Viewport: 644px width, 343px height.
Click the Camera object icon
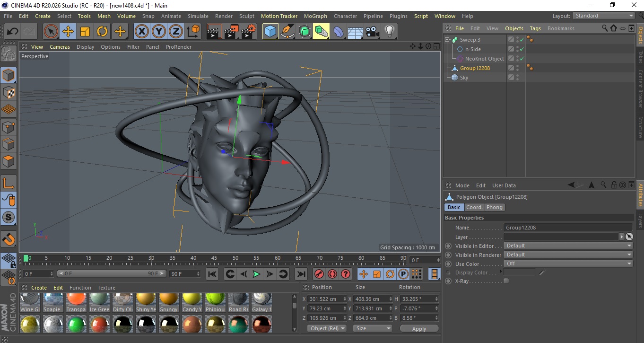click(x=372, y=32)
